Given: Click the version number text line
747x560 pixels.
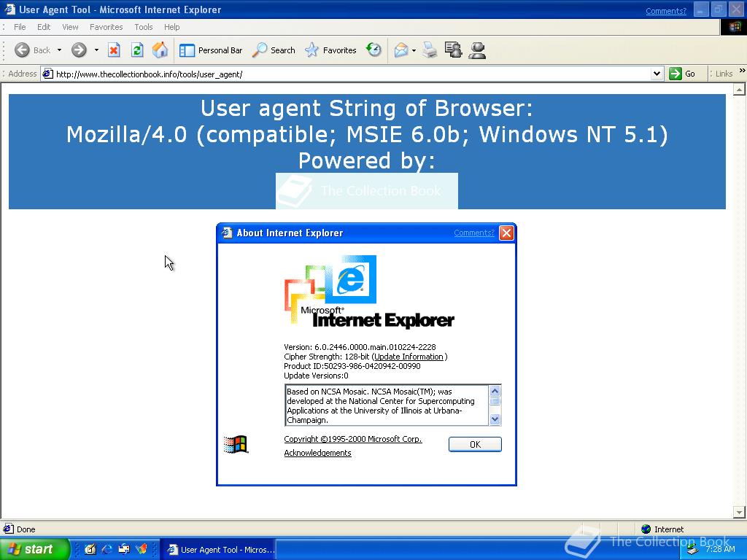Looking at the screenshot, I should pyautogui.click(x=360, y=347).
